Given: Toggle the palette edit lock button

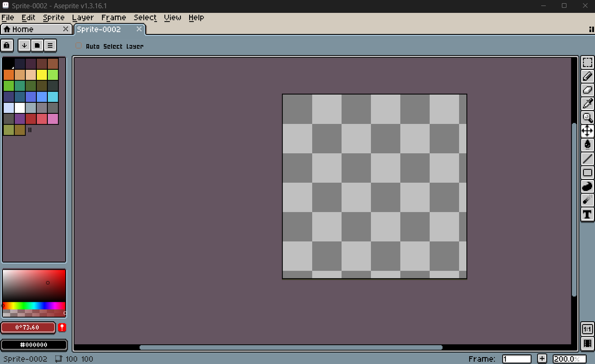Looking at the screenshot, I should coord(7,46).
